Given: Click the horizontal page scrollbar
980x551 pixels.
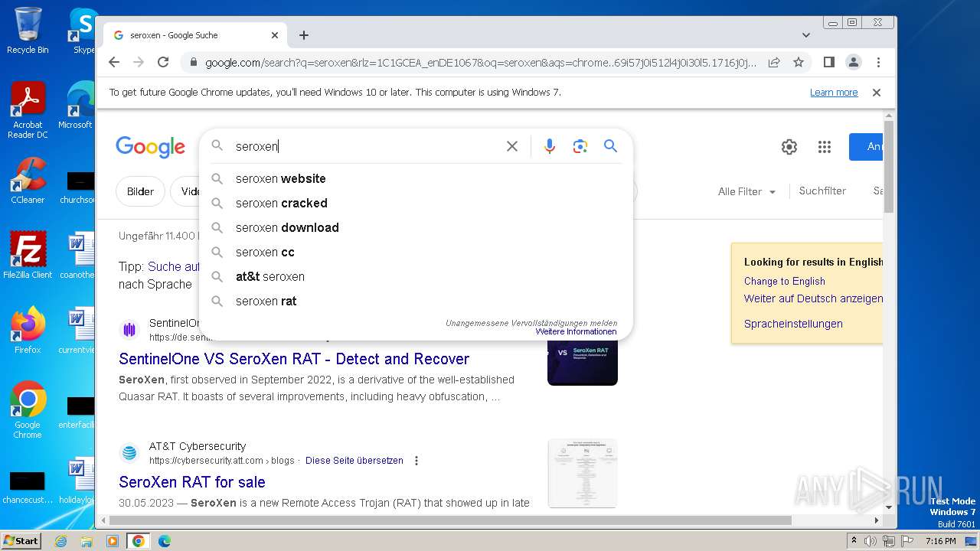Looking at the screenshot, I should (x=452, y=520).
